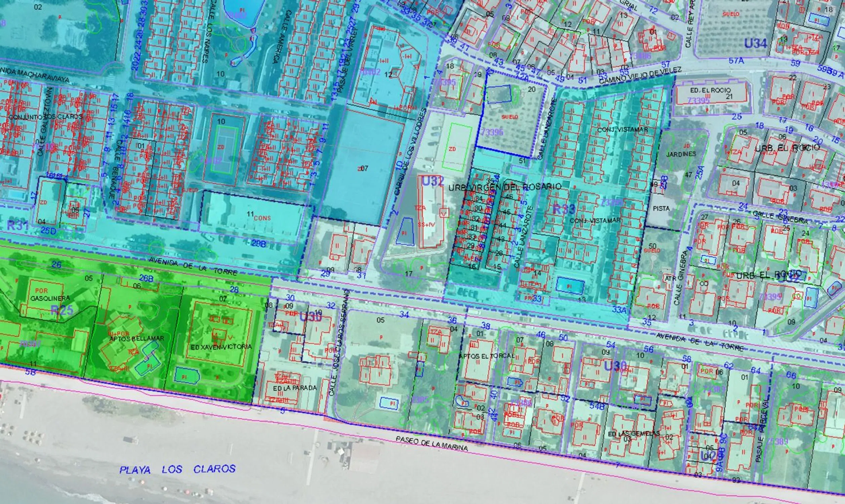Click the URB VIRGEN DEL ROSARIO label
The image size is (845, 504).
pos(505,187)
